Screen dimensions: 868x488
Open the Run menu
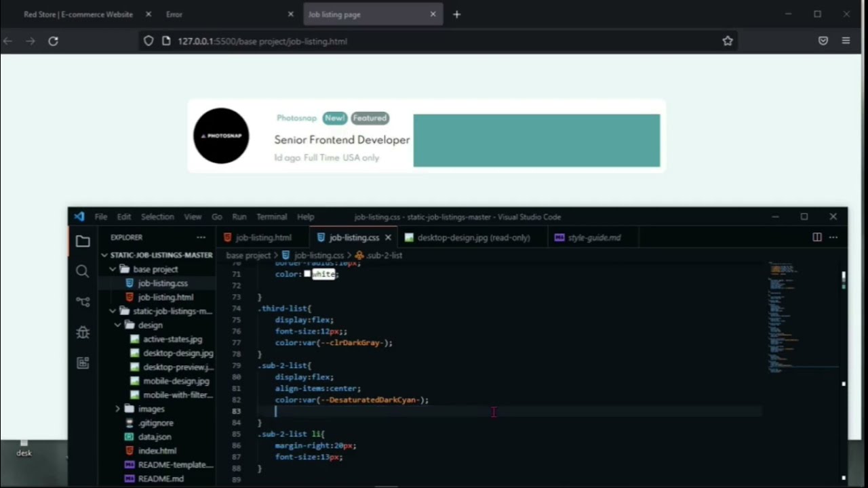[239, 217]
